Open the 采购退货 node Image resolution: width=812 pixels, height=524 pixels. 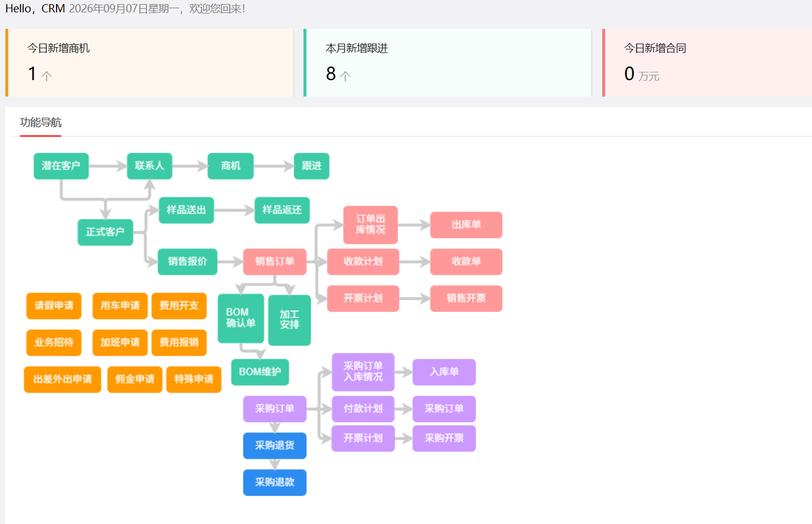275,446
